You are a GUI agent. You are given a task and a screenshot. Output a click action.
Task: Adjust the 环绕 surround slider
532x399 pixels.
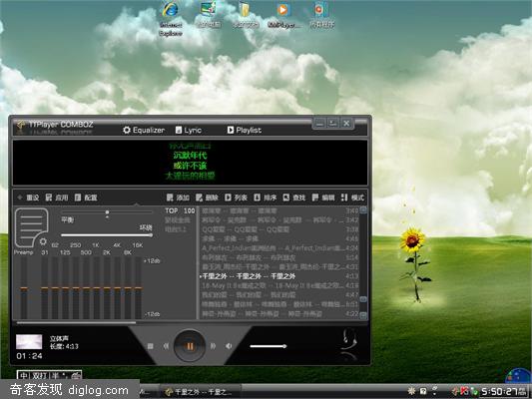click(x=107, y=235)
